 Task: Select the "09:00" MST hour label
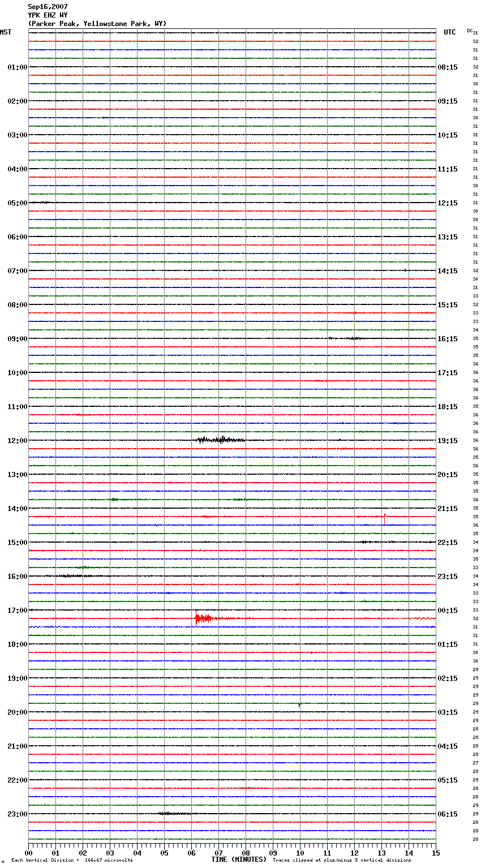pos(18,339)
